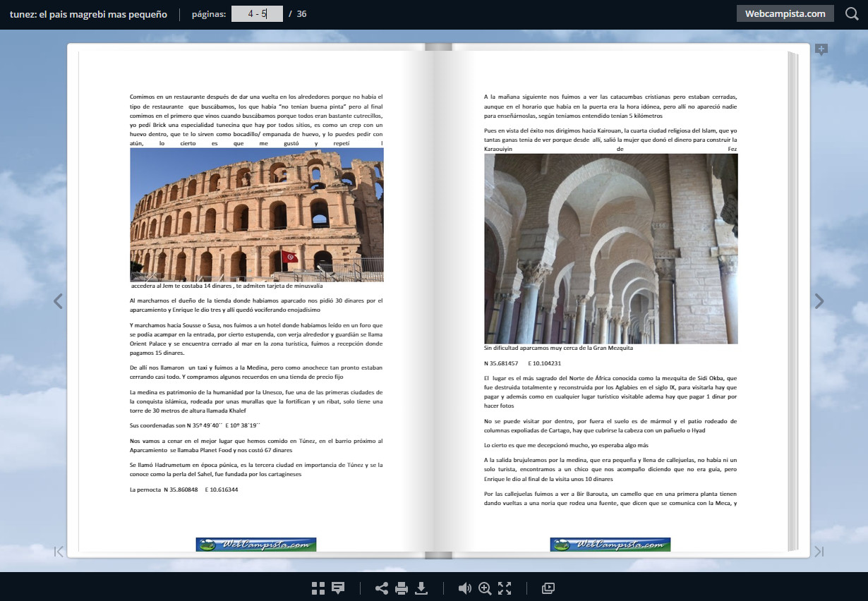Go to previous page with left arrow
Image resolution: width=868 pixels, height=601 pixels.
point(58,301)
